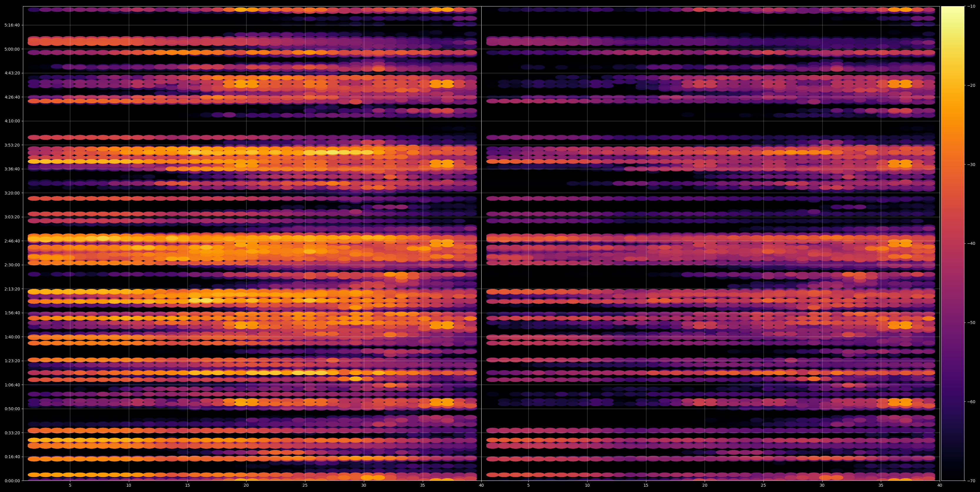The height and width of the screenshot is (492, 980).
Task: Pick the 4:26:40 y-axis label
Action: click(12, 97)
